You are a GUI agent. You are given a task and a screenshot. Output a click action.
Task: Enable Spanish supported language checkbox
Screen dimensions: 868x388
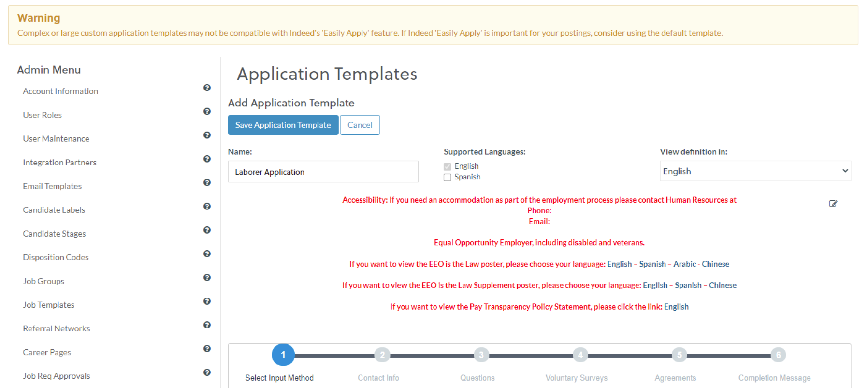click(x=448, y=178)
